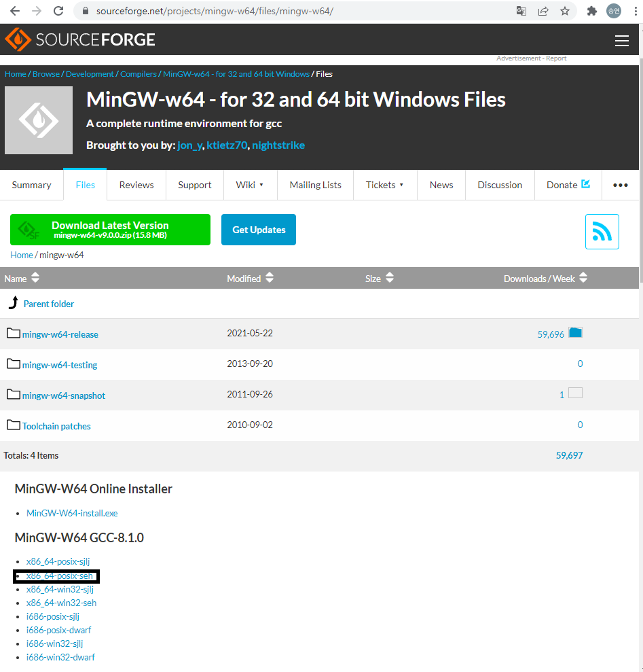Click the ktietz70 author link
Viewport: 643px width, 672px height.
tap(227, 145)
